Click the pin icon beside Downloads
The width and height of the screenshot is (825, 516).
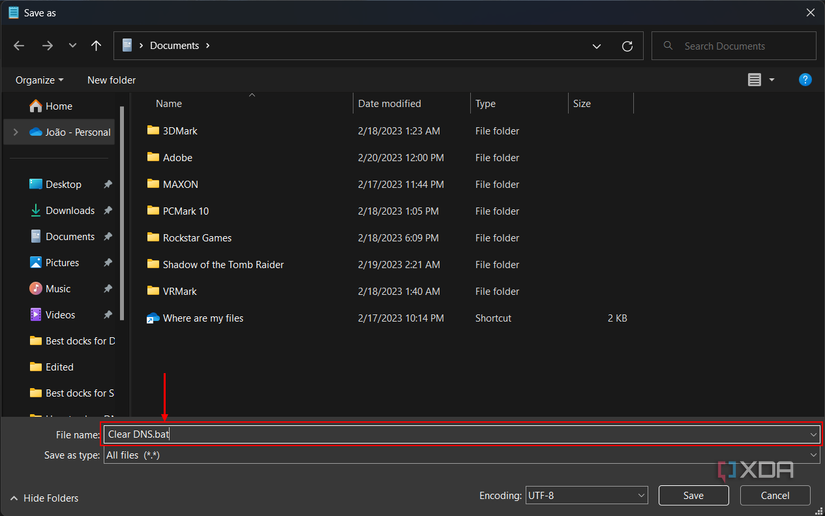[x=108, y=210]
